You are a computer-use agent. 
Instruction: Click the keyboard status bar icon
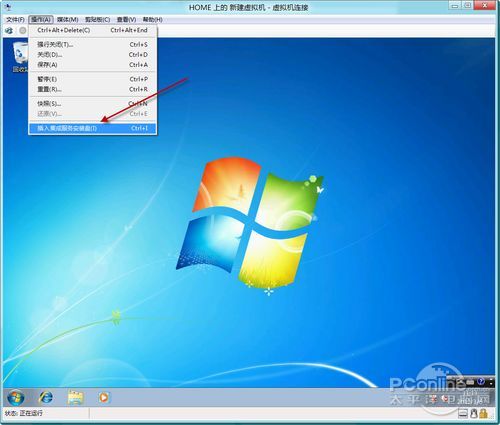[x=463, y=414]
